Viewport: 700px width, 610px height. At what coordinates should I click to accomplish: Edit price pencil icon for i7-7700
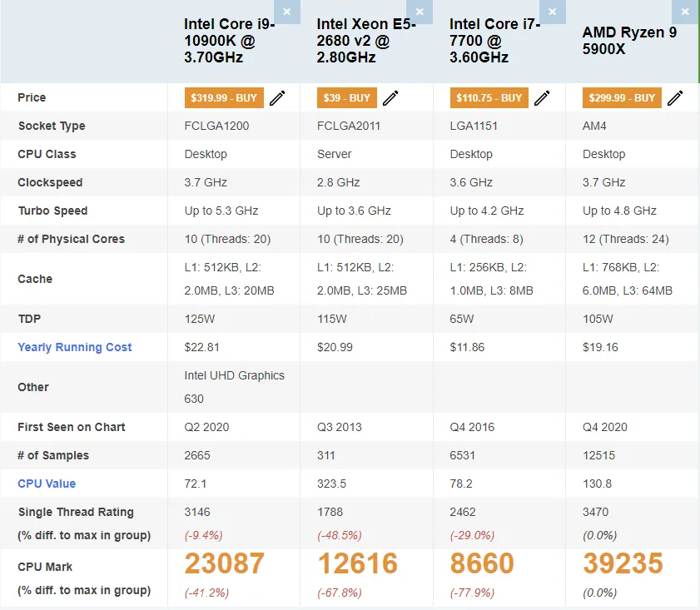(x=542, y=97)
